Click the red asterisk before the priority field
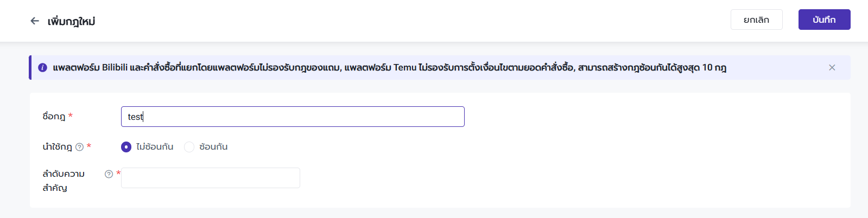The image size is (868, 218). tap(118, 174)
